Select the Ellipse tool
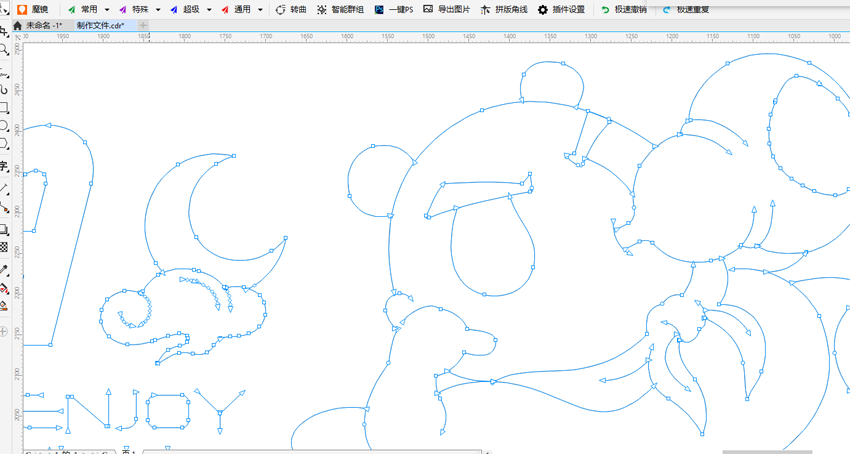 (4, 126)
